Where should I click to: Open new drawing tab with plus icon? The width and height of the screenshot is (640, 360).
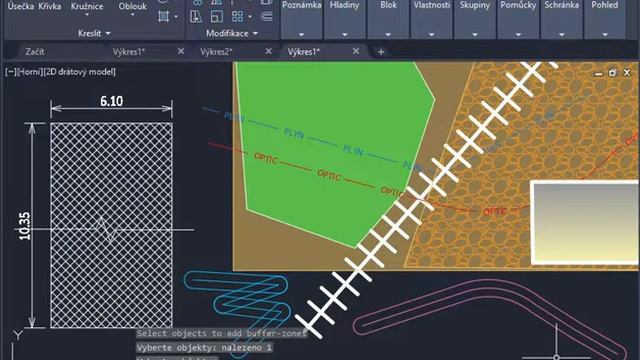pos(381,52)
